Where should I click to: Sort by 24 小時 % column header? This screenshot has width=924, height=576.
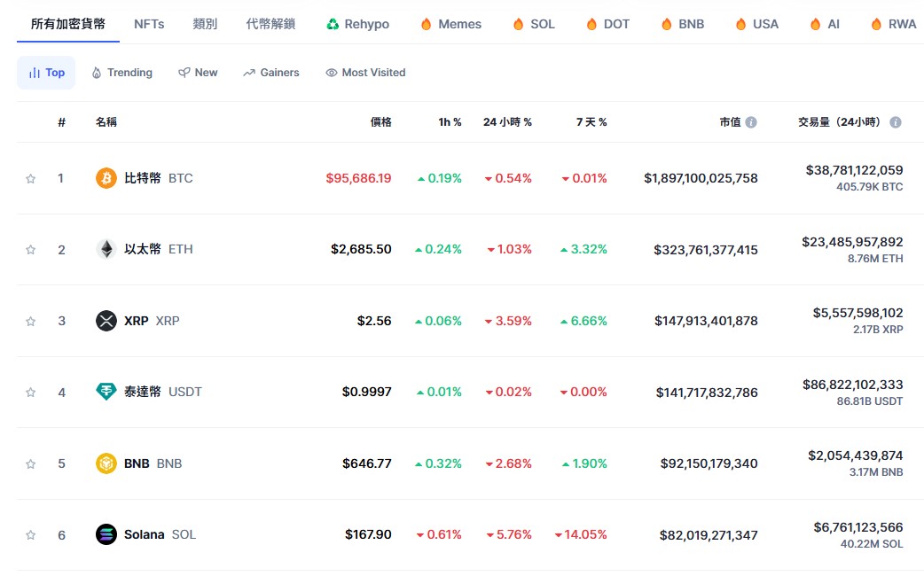tap(507, 122)
